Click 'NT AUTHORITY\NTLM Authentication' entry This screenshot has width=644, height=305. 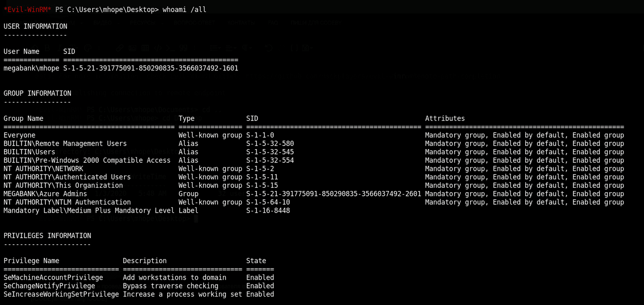(67, 202)
